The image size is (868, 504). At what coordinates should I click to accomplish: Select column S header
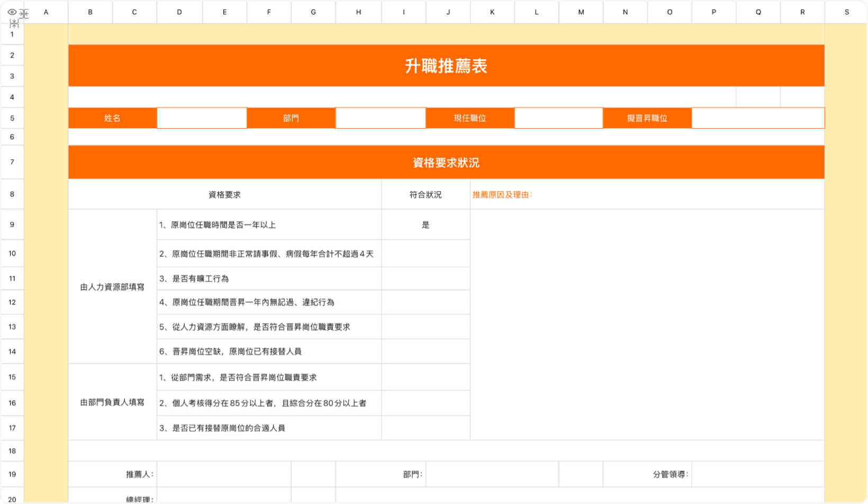(846, 12)
